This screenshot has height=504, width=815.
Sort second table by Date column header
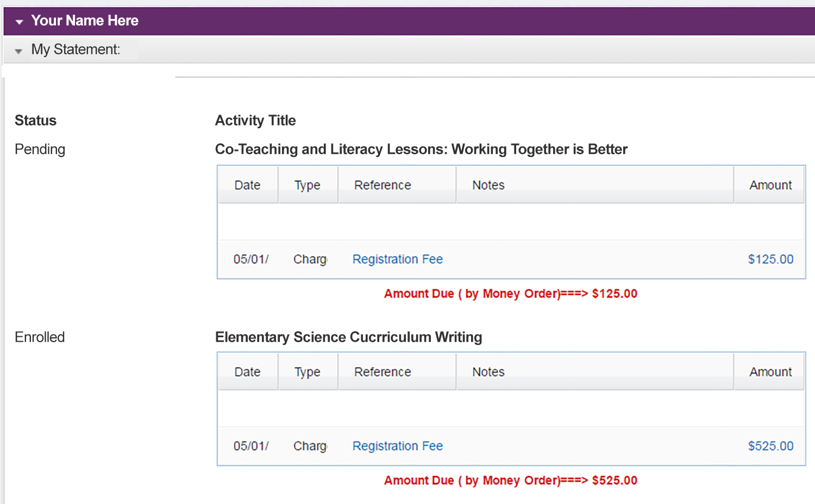tap(248, 372)
